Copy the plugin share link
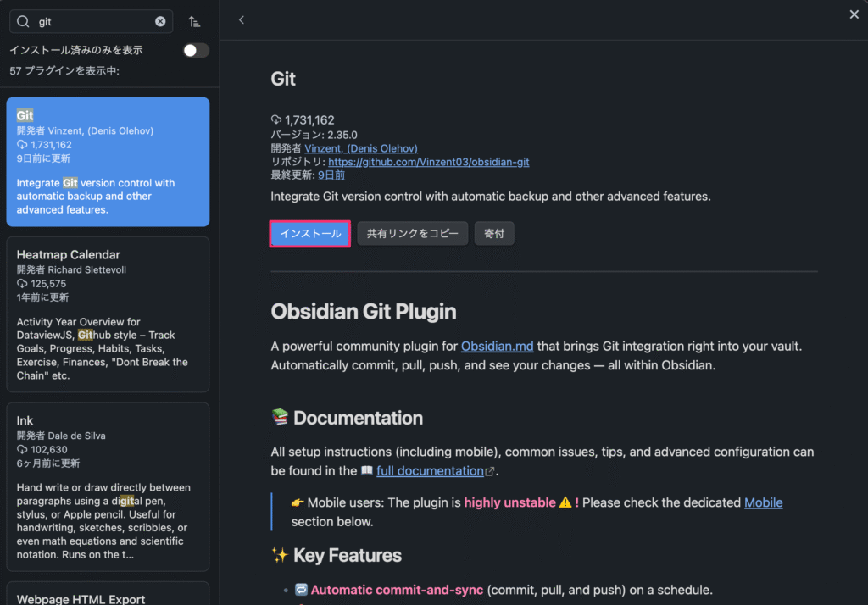Viewport: 868px width, 605px height. pyautogui.click(x=413, y=234)
